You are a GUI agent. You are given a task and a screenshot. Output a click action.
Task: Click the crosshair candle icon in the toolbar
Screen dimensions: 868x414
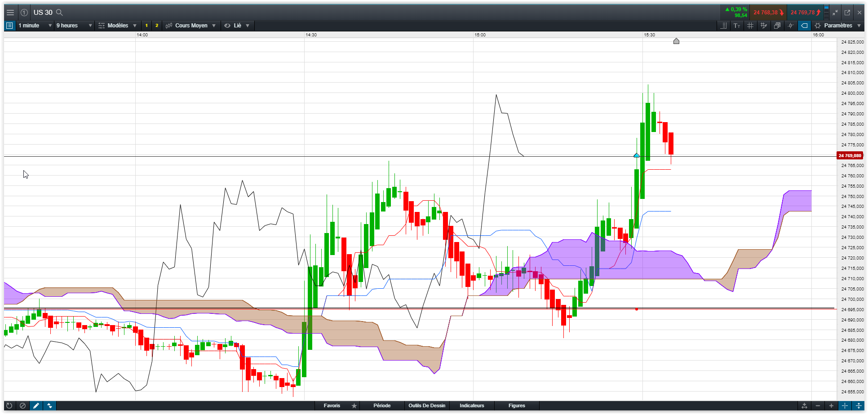(x=791, y=26)
